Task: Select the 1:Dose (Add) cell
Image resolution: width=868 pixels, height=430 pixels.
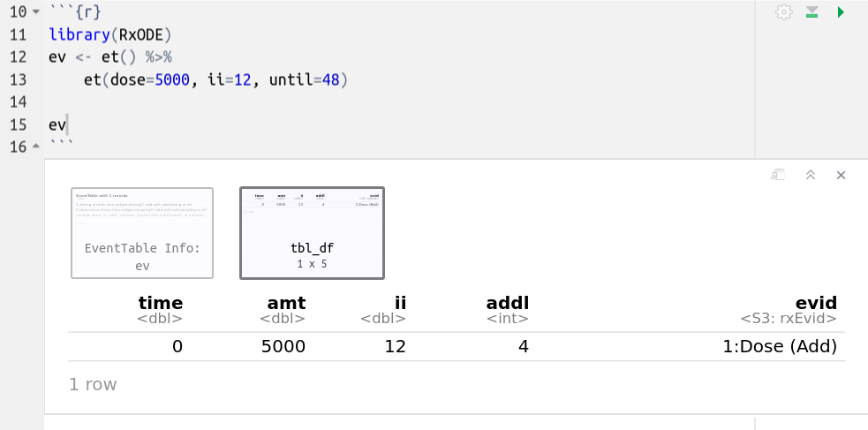Action: click(779, 346)
